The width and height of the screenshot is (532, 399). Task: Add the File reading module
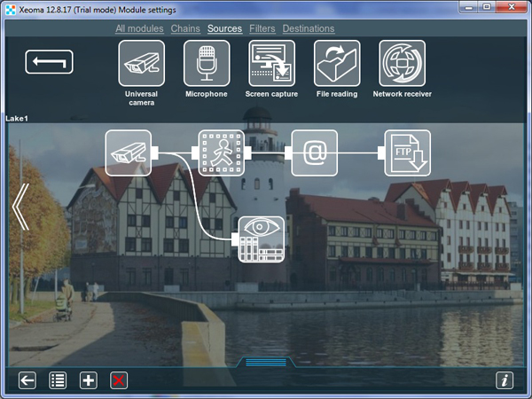tap(337, 63)
